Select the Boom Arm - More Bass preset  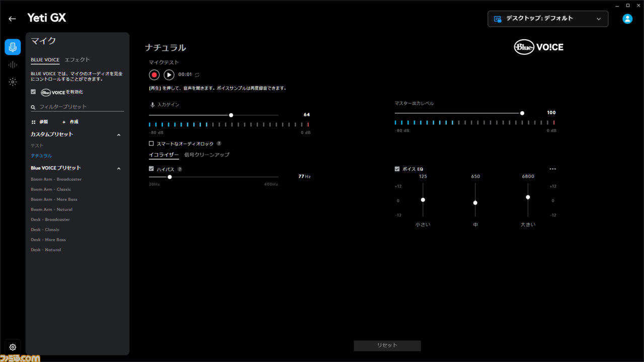click(54, 199)
